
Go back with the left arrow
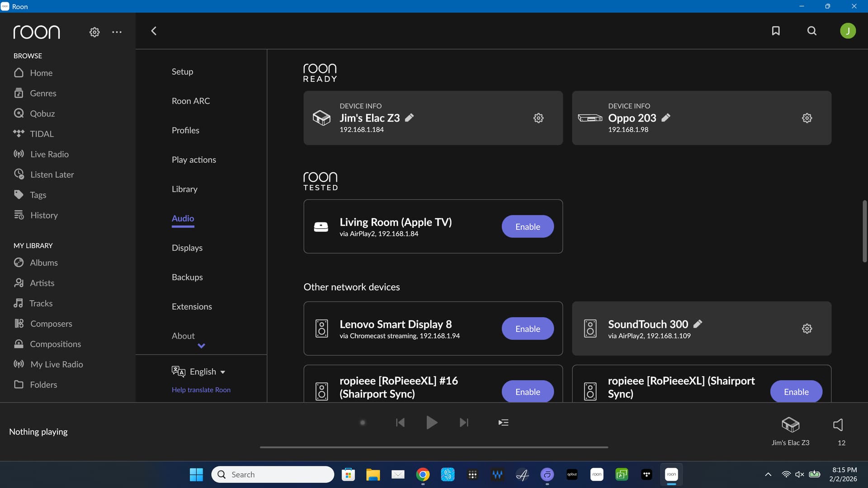coord(154,31)
